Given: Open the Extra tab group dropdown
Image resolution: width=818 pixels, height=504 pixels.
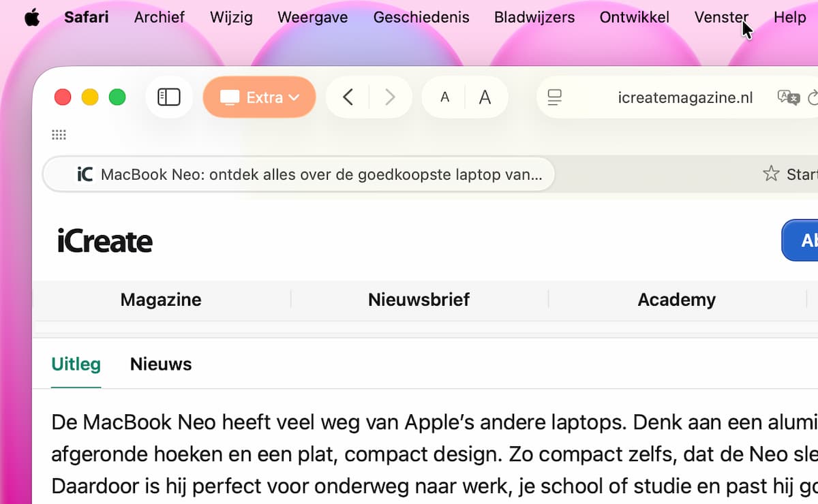Looking at the screenshot, I should pyautogui.click(x=260, y=97).
